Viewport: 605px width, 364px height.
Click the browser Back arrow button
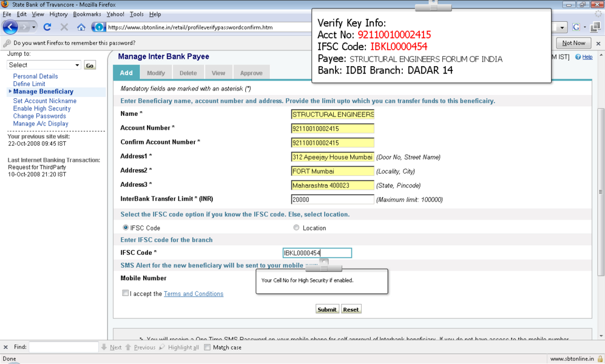[10, 27]
